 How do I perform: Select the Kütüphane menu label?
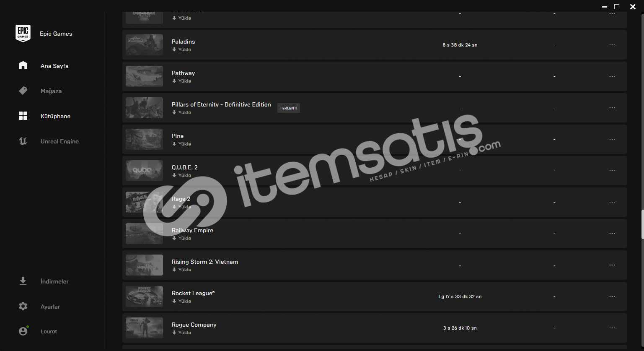[x=55, y=116]
